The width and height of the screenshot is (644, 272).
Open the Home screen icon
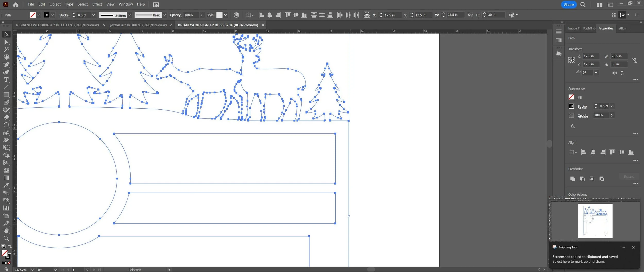coord(16,4)
